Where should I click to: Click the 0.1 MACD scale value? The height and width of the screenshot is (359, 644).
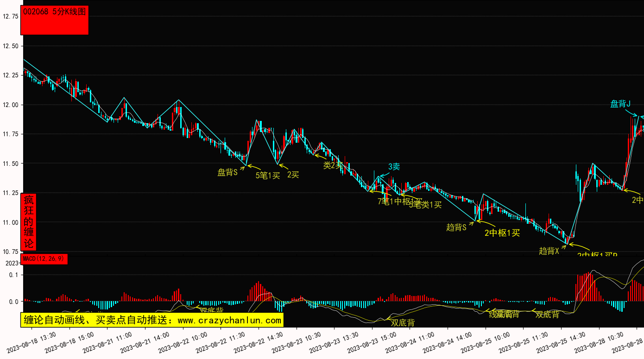tap(13, 275)
